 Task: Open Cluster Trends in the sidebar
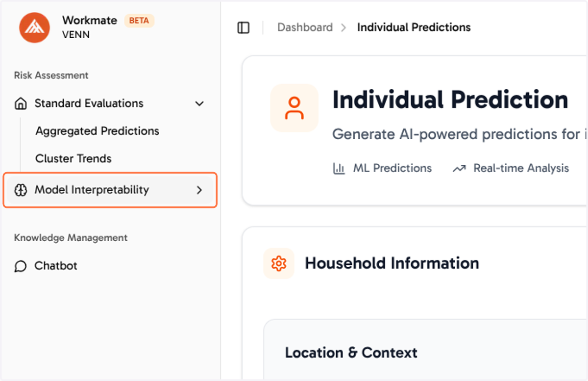(73, 158)
